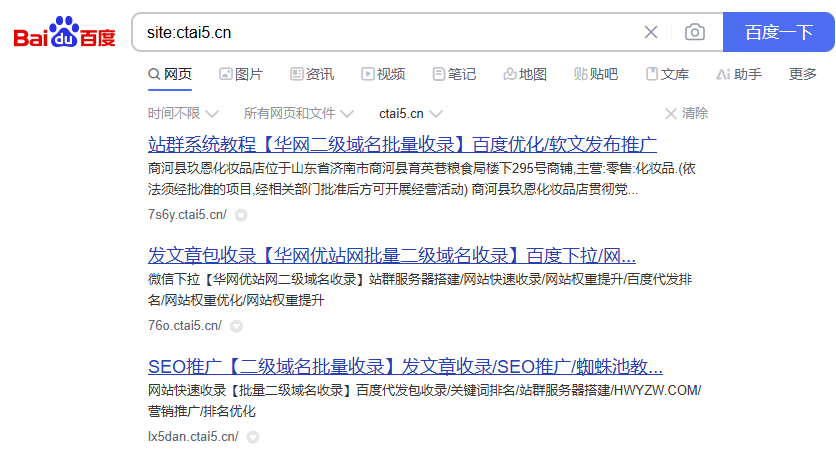The height and width of the screenshot is (461, 836).
Task: Select the 网页 tab
Action: click(x=170, y=74)
